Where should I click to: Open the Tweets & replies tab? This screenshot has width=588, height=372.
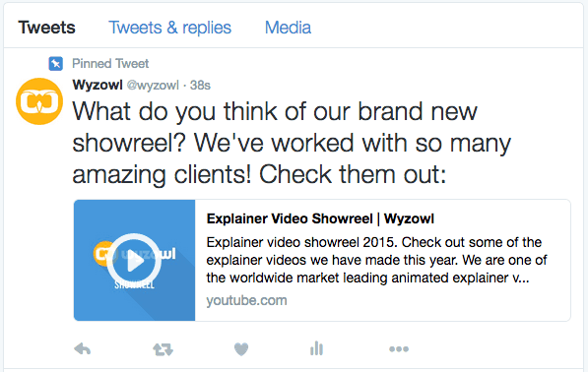point(169,28)
